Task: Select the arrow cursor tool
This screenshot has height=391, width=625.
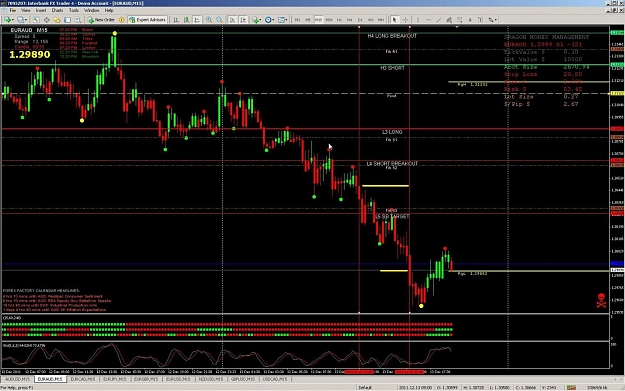Action: click(x=395, y=20)
